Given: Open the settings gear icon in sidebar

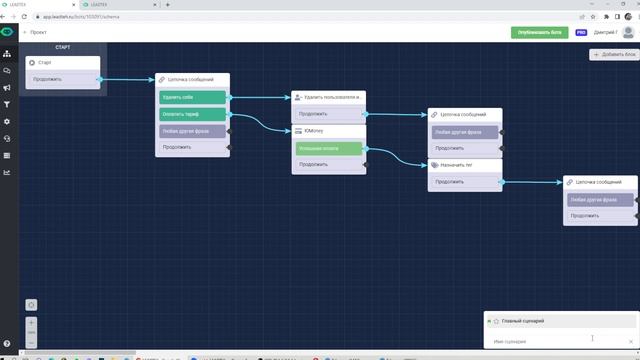Looking at the screenshot, I should pyautogui.click(x=7, y=122).
